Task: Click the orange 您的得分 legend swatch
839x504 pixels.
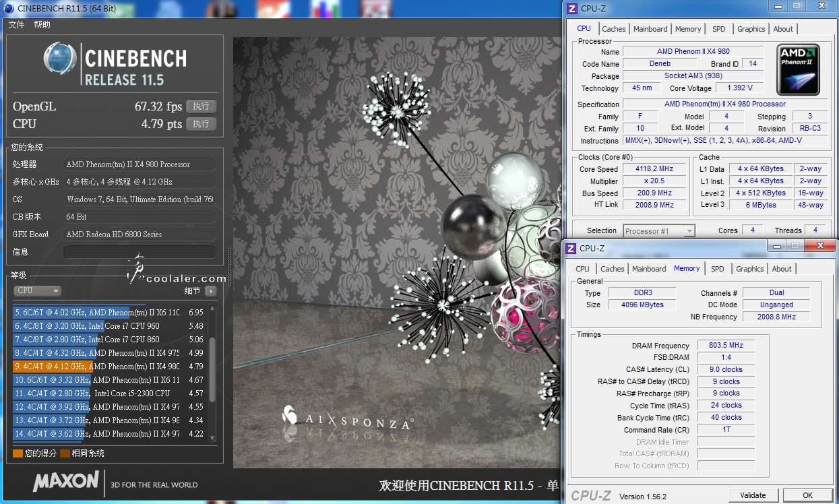Action: click(x=18, y=453)
